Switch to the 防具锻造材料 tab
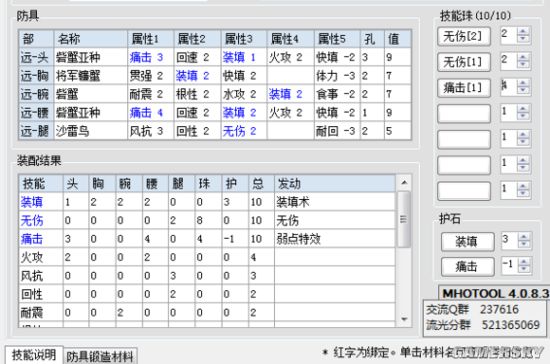Viewport: 550px width, 364px height. (100, 357)
